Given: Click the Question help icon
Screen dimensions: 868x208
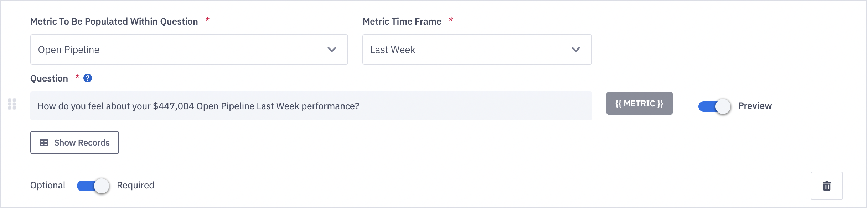Looking at the screenshot, I should (x=87, y=78).
